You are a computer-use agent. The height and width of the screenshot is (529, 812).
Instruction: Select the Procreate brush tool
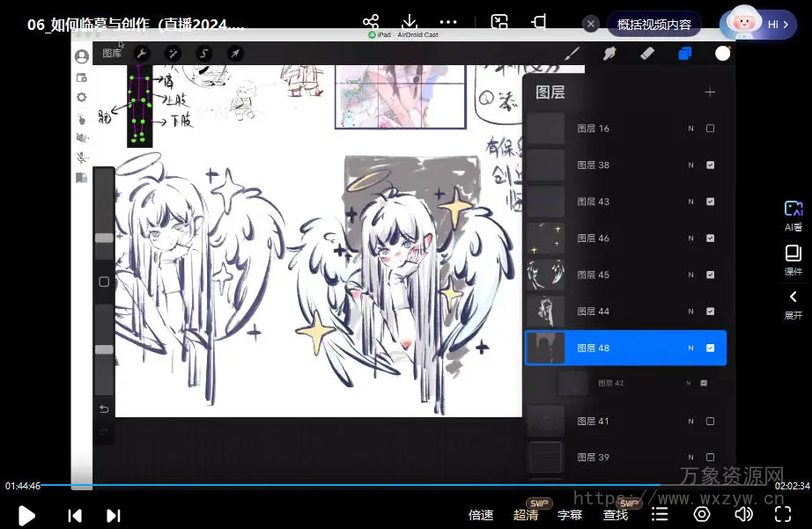[x=572, y=54]
